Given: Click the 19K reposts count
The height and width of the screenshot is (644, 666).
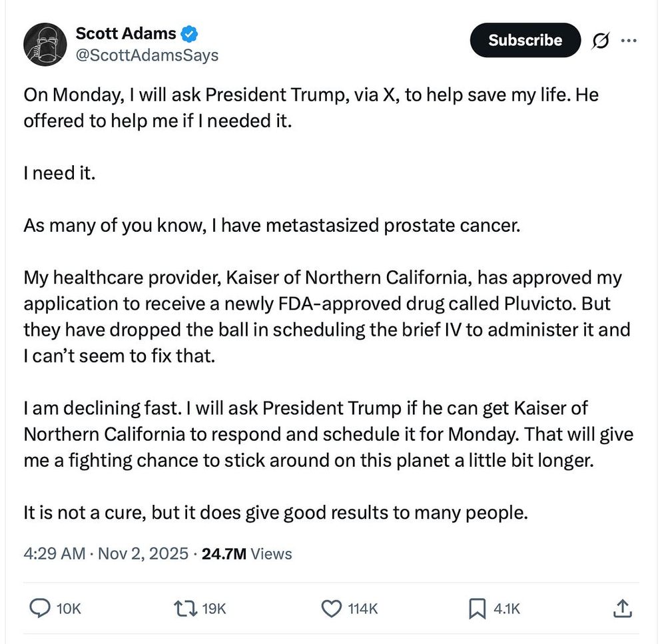Looking at the screenshot, I should pyautogui.click(x=213, y=608).
